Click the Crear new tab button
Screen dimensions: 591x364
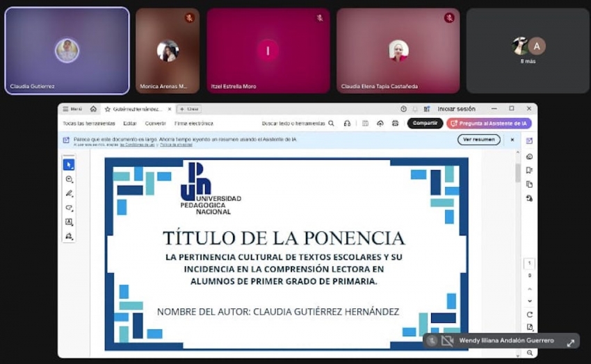pos(189,109)
